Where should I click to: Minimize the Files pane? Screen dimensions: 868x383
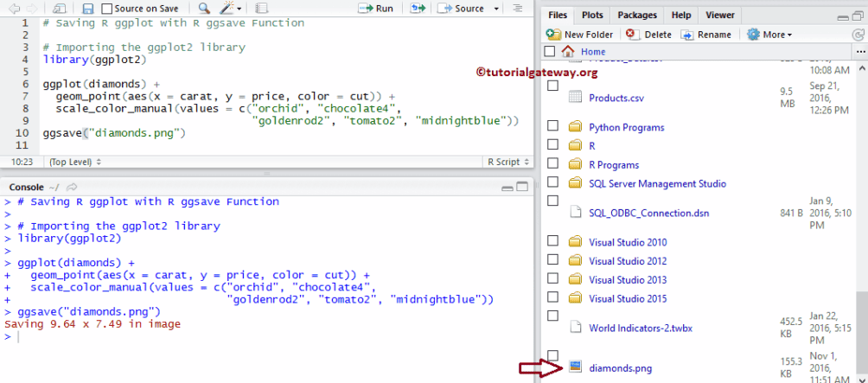(x=843, y=17)
